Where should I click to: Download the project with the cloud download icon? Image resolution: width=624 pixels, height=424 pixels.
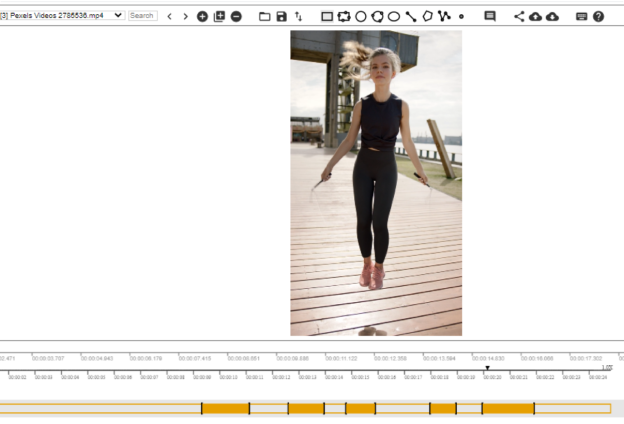click(x=552, y=16)
